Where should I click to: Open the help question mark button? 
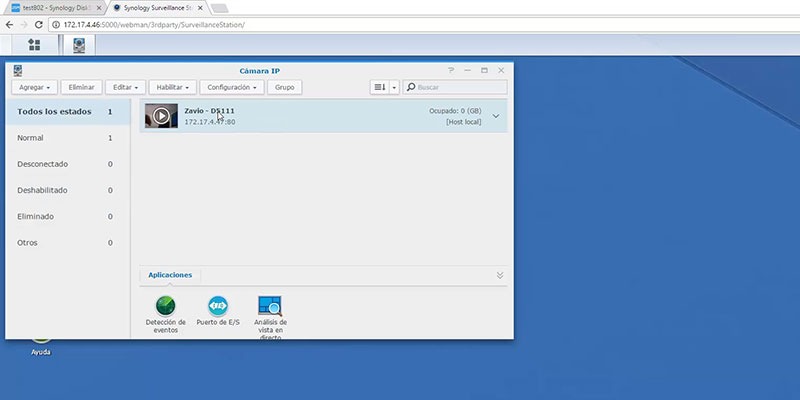point(451,70)
